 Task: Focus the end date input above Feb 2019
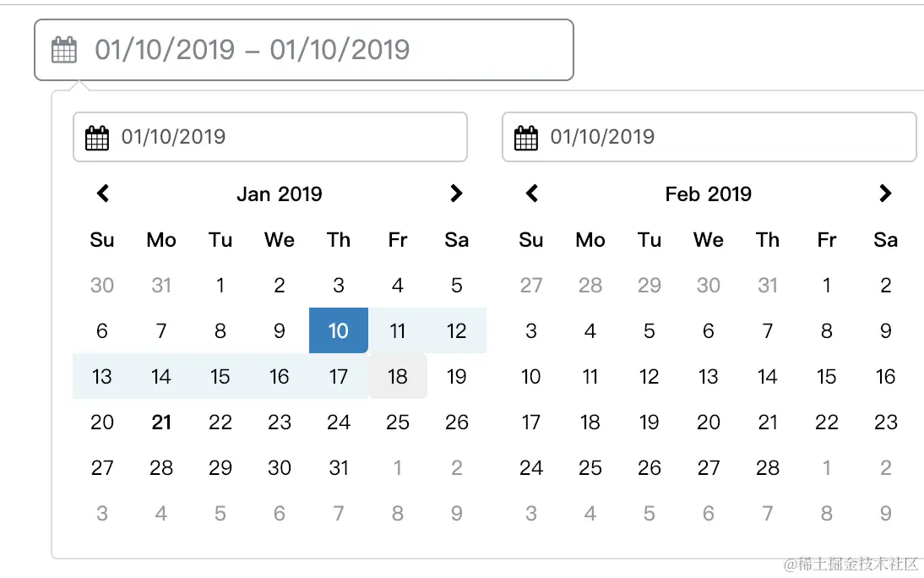coord(709,137)
